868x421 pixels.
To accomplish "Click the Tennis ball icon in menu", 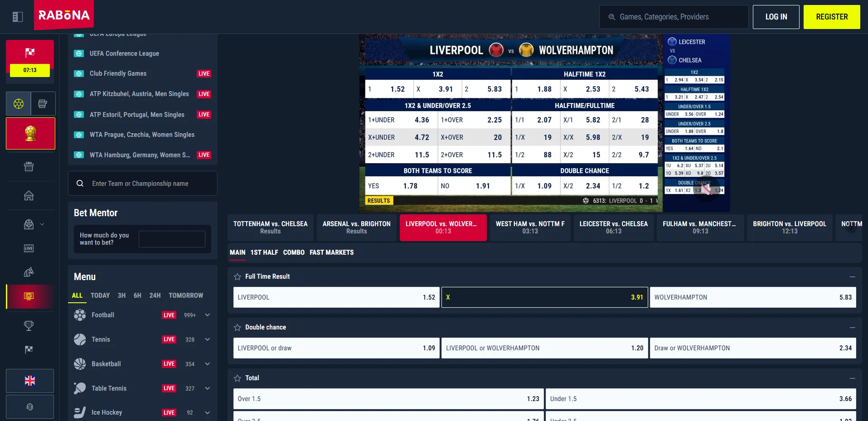I will [x=80, y=339].
